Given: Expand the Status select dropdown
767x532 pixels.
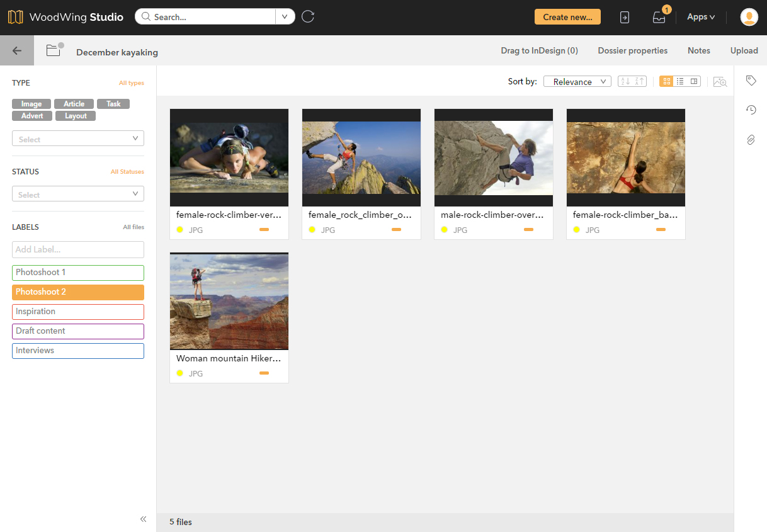Looking at the screenshot, I should tap(78, 194).
